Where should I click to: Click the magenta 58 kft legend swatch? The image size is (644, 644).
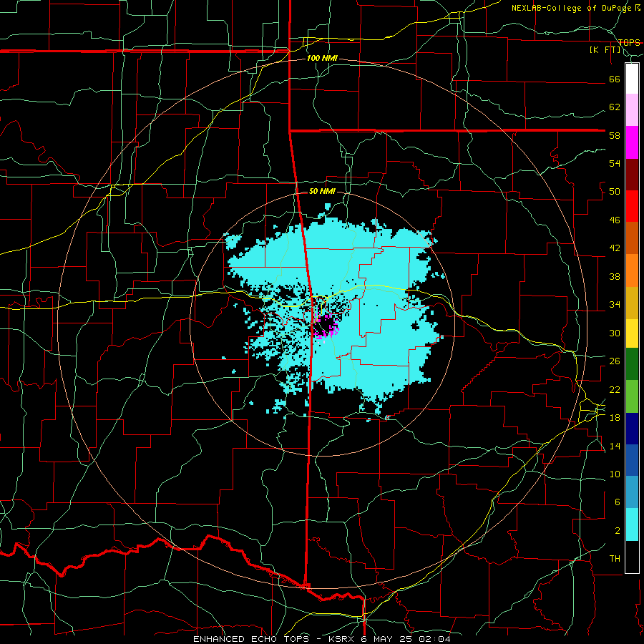click(x=632, y=142)
